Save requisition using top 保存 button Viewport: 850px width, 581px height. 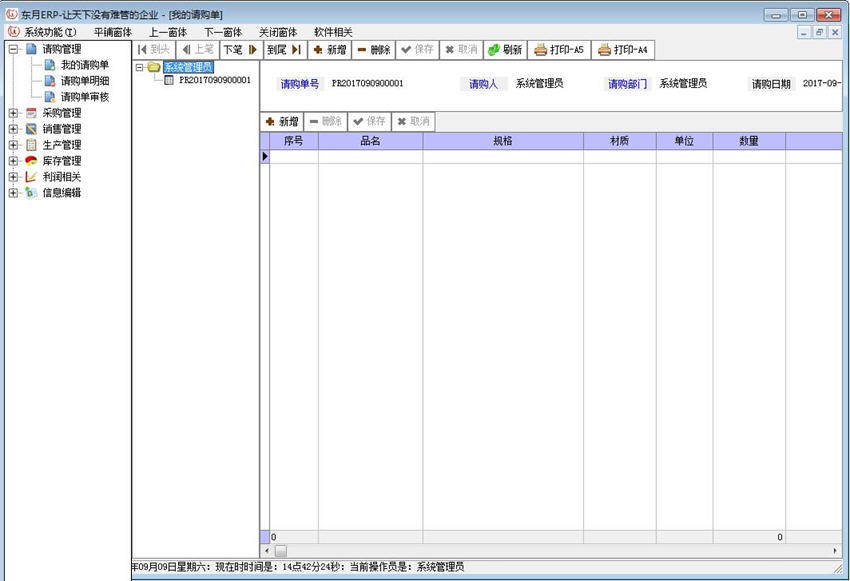pyautogui.click(x=417, y=50)
